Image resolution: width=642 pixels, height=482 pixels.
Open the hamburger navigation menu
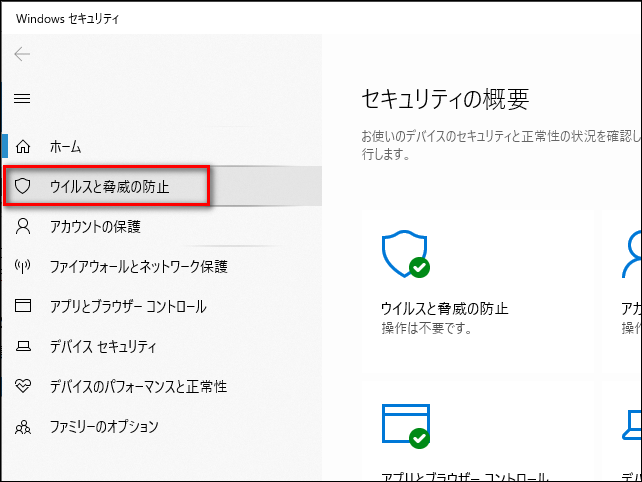22,98
